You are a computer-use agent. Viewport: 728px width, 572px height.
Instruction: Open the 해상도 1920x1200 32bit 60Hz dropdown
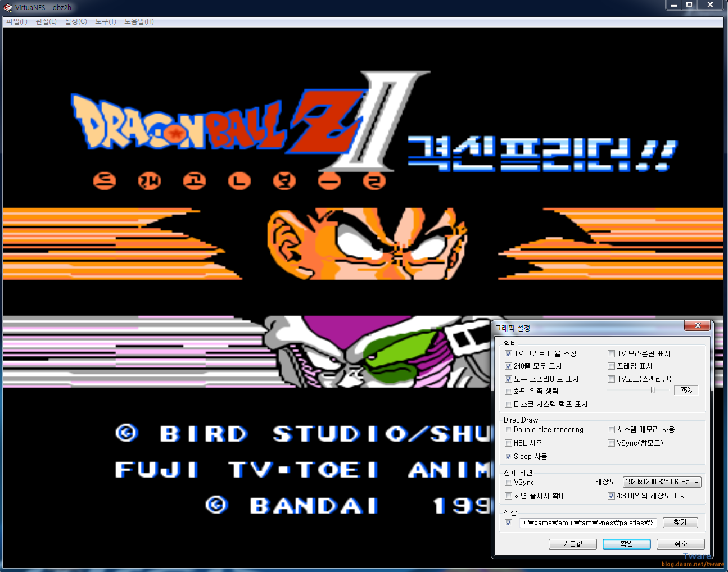pos(662,482)
